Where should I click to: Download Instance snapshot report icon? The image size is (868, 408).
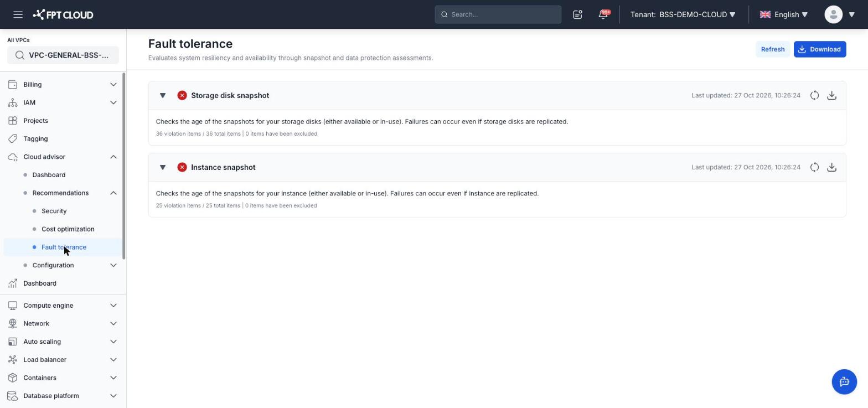click(x=831, y=167)
